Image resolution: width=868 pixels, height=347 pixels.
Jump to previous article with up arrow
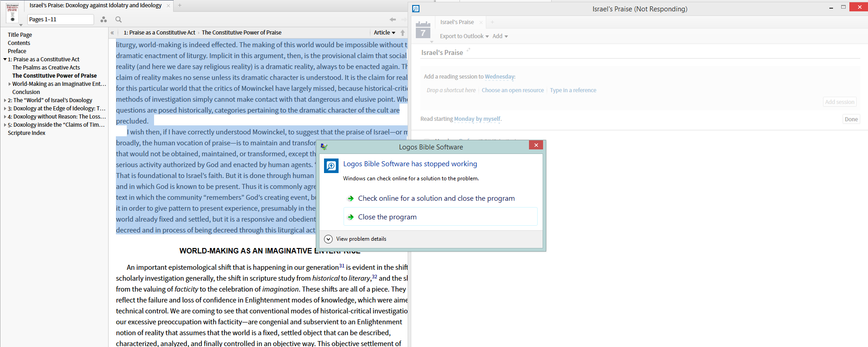pos(403,33)
